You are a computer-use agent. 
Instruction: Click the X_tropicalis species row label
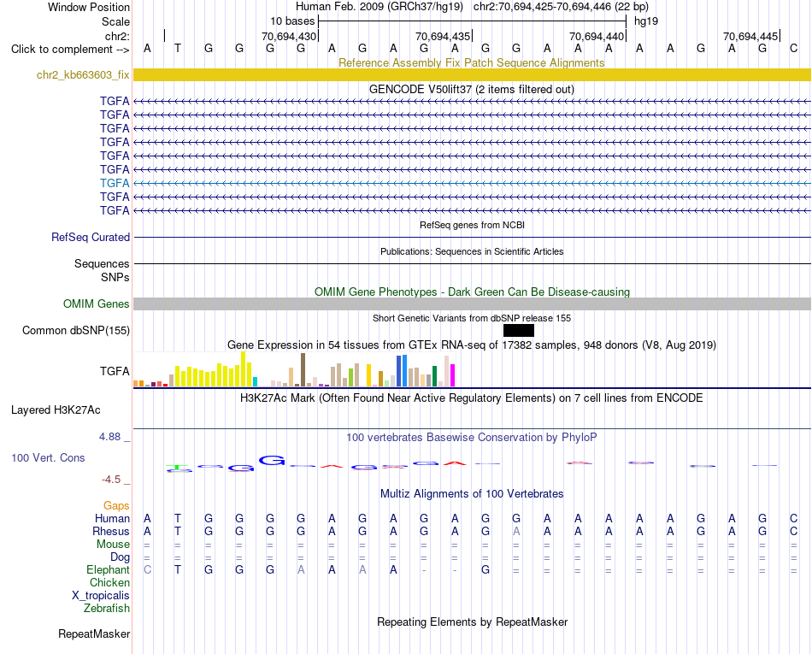(x=101, y=596)
